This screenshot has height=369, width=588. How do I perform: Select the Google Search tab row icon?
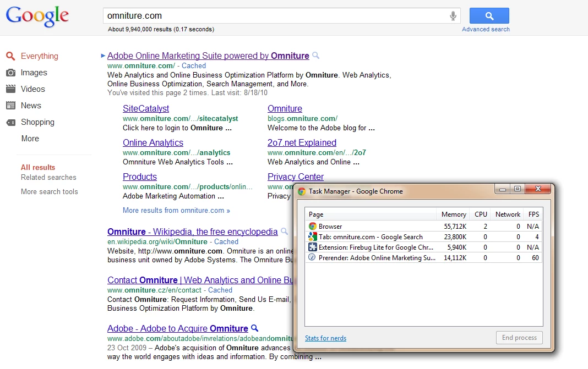(x=312, y=237)
